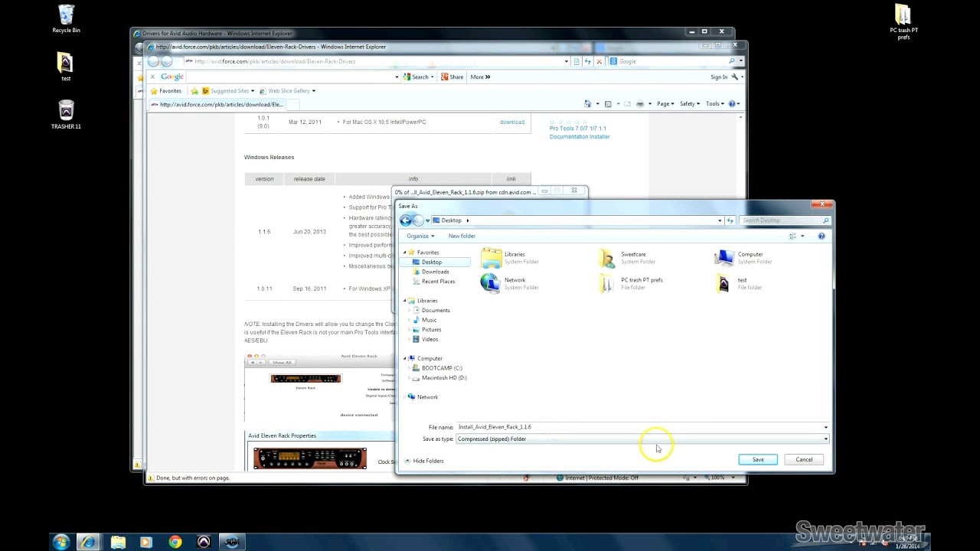Click the change view icon
The height and width of the screenshot is (551, 980).
792,236
